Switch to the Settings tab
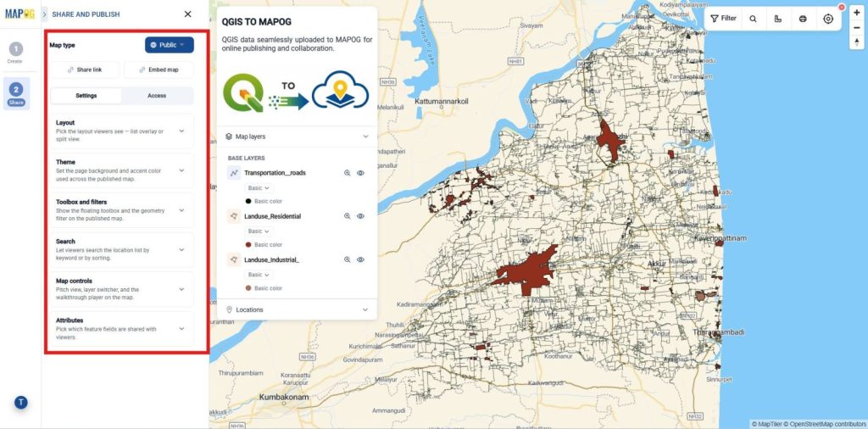Viewport: 868px width, 429px height. click(86, 96)
